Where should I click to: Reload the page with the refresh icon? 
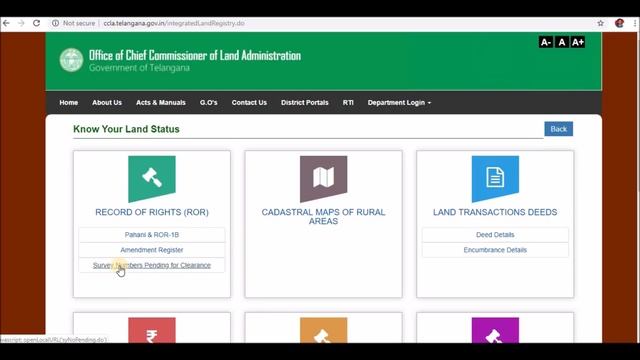coord(36,23)
